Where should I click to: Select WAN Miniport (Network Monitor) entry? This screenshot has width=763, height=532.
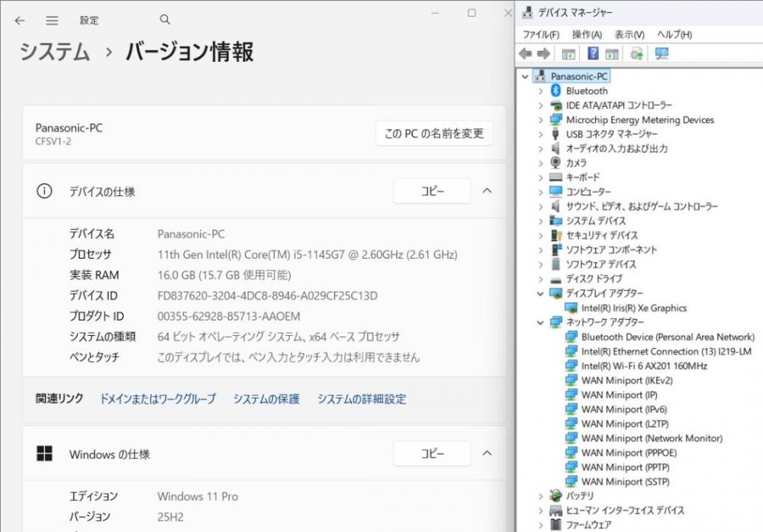pos(652,438)
